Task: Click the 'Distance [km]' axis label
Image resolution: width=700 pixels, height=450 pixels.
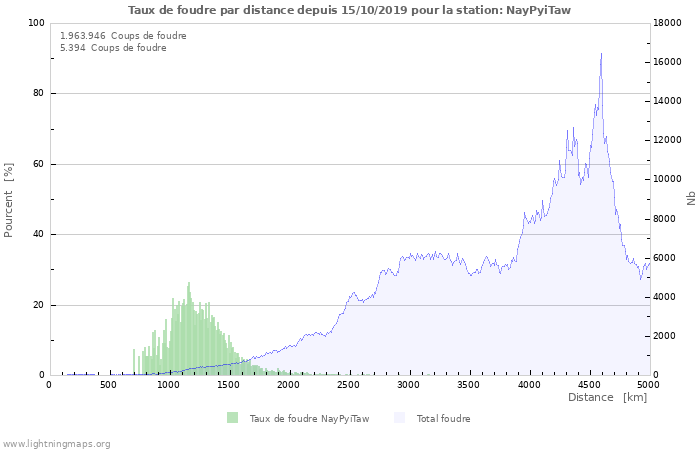Action: (x=607, y=398)
